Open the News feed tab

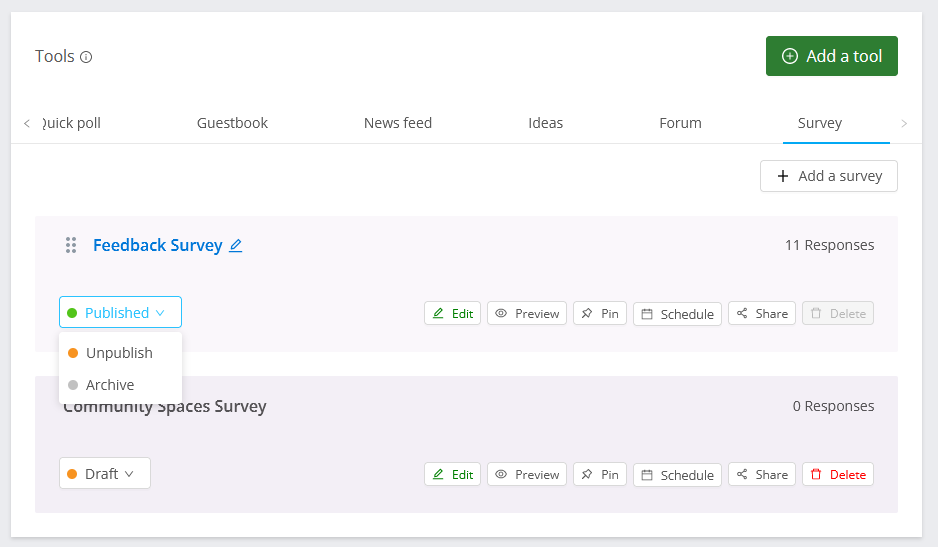[x=398, y=123]
